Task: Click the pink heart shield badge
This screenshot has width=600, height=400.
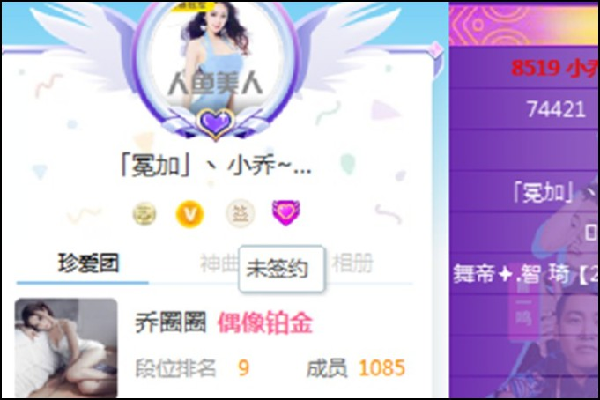Action: [x=286, y=212]
